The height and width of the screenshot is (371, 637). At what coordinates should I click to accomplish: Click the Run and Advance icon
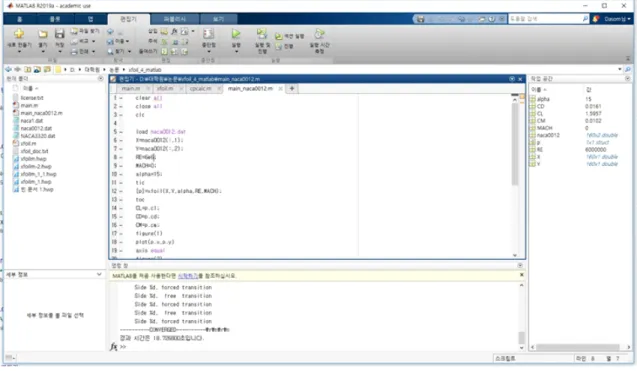[262, 34]
